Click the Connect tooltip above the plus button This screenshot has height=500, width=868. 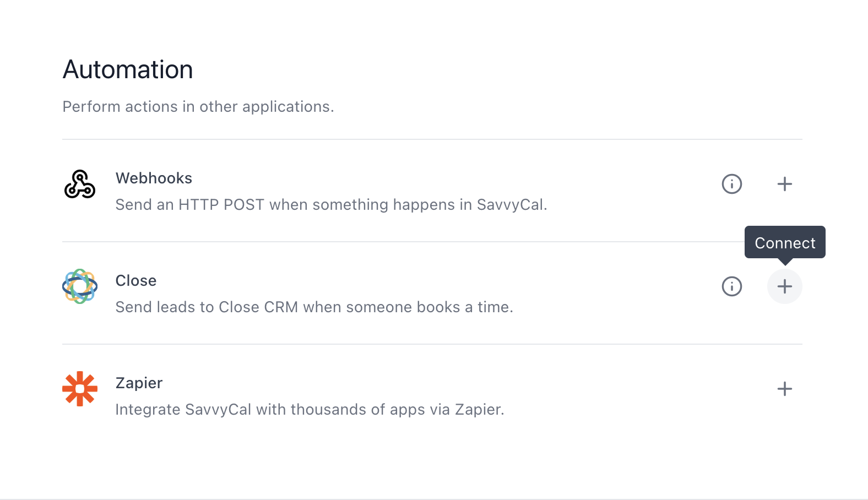coord(784,242)
